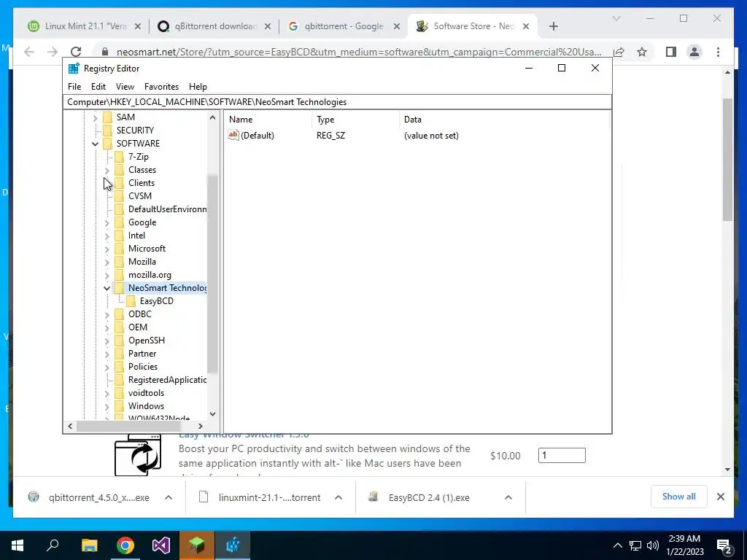Expand the Intel key
Viewport: 747px width, 560px height.
[x=107, y=236]
